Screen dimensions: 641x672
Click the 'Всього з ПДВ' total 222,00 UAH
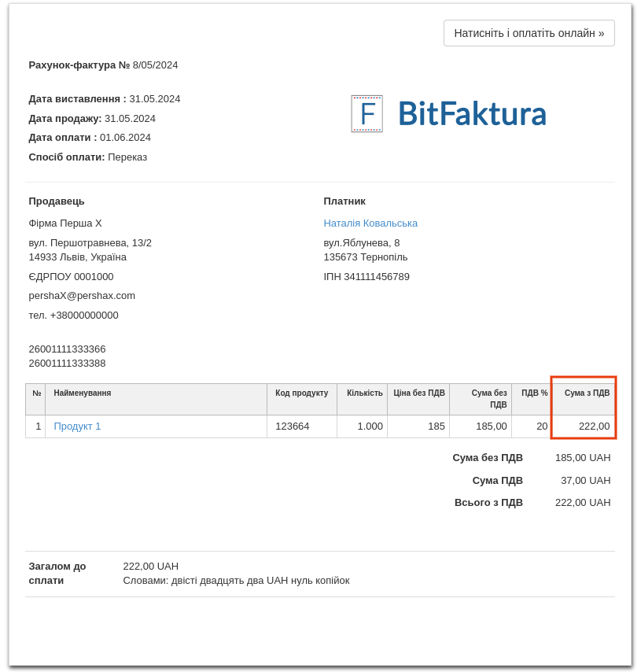(582, 503)
